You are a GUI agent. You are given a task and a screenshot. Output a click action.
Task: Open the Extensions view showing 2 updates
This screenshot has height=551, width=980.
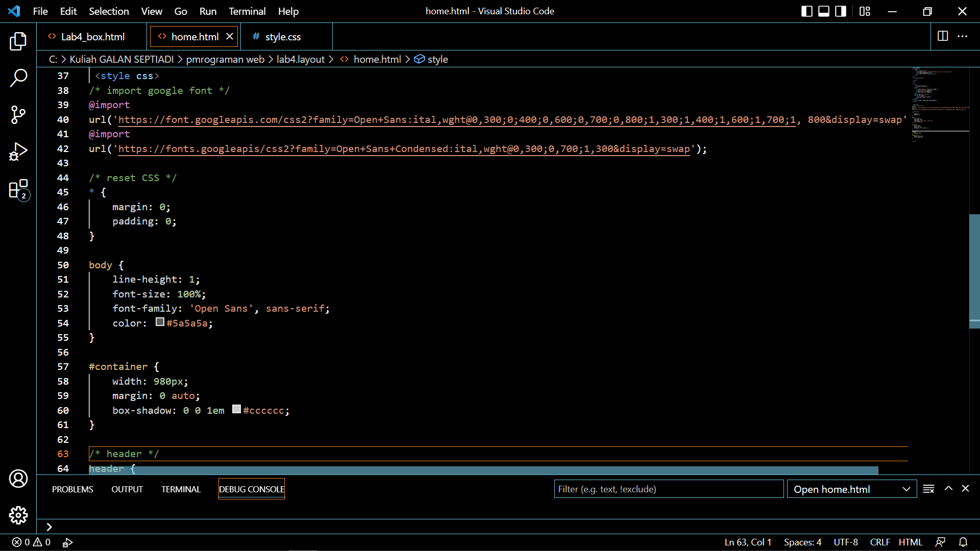[x=18, y=189]
